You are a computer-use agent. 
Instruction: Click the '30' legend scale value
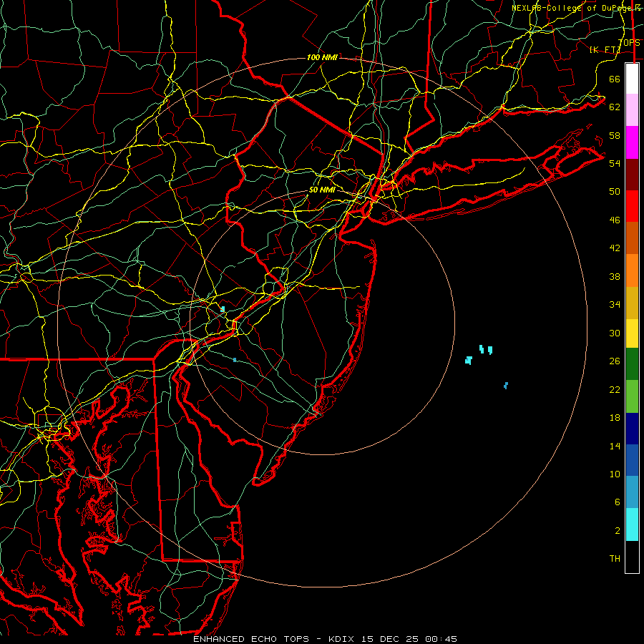tap(615, 333)
